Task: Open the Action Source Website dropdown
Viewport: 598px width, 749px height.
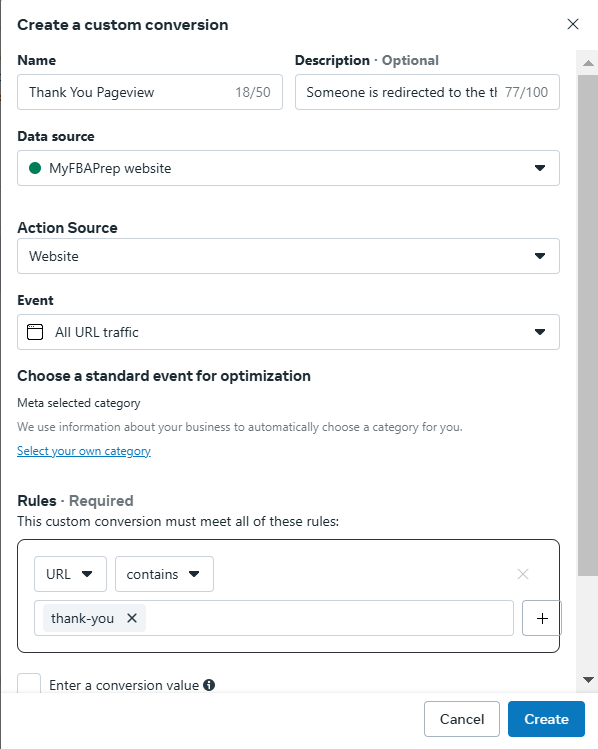Action: pos(288,256)
